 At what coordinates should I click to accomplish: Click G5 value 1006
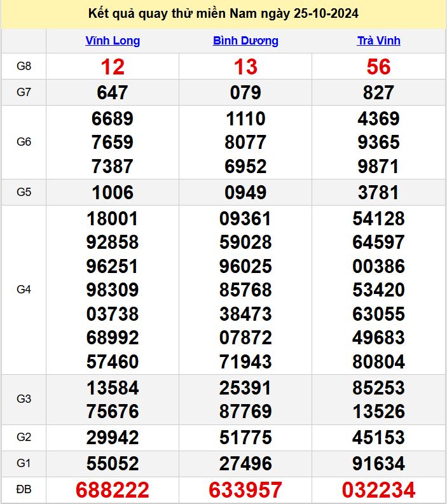point(113,193)
